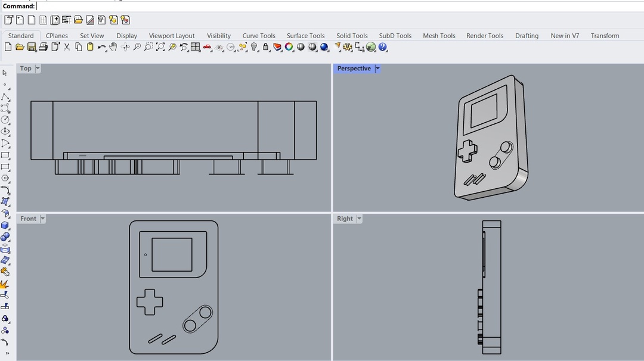Open the Solid Tools tab
The image size is (644, 361).
pyautogui.click(x=352, y=36)
